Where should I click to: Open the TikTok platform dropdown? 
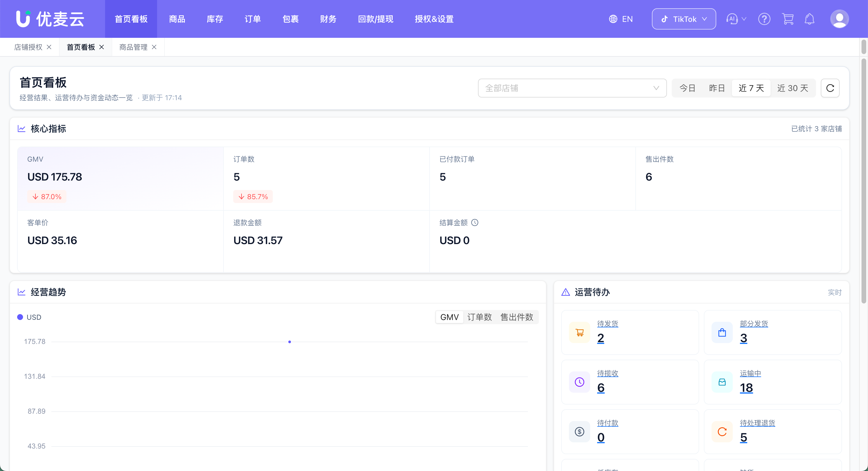pyautogui.click(x=684, y=19)
